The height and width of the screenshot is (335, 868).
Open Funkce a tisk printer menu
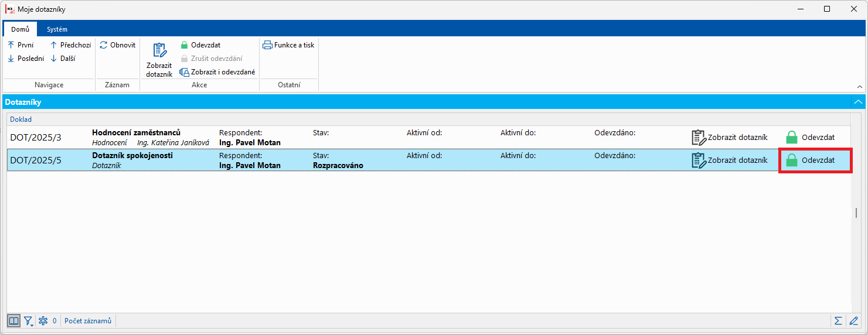point(288,45)
